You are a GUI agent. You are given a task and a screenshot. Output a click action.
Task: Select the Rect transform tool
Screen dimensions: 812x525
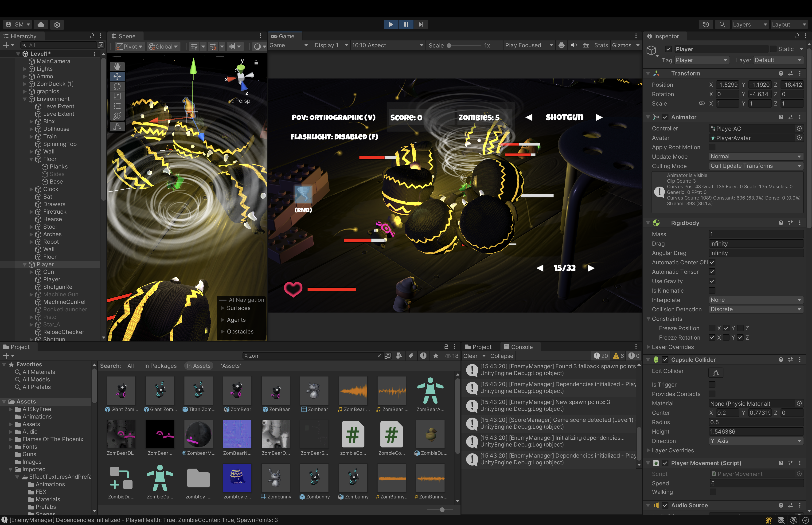117,106
